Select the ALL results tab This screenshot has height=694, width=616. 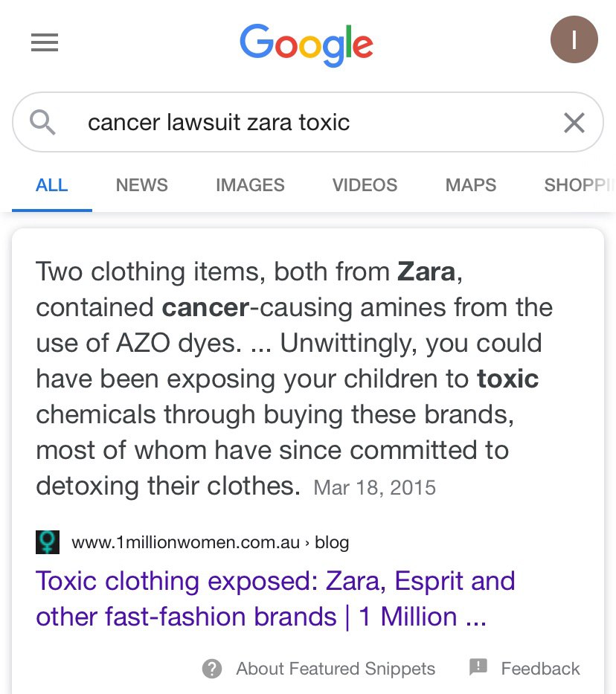pos(52,185)
